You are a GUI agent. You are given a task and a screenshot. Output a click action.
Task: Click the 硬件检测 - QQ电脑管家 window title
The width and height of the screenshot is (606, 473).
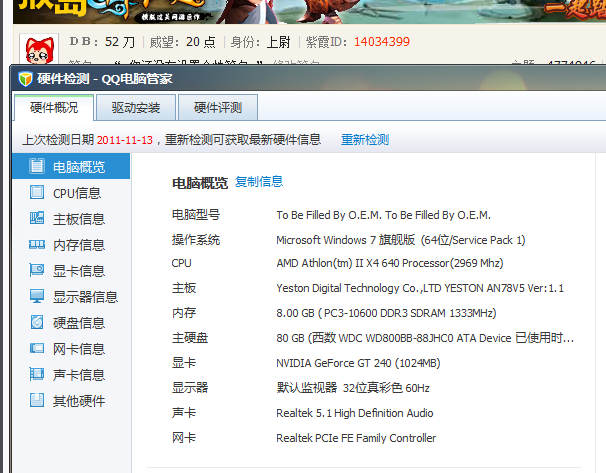pyautogui.click(x=104, y=79)
